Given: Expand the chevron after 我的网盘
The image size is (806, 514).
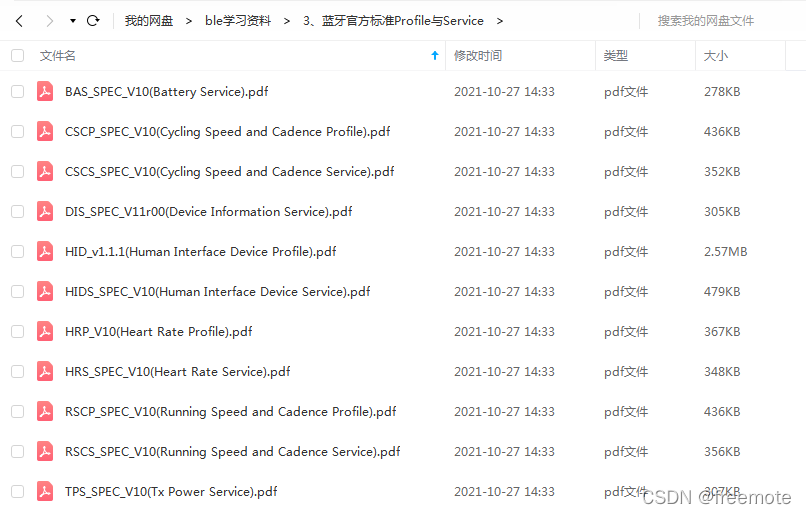Looking at the screenshot, I should pyautogui.click(x=189, y=21).
